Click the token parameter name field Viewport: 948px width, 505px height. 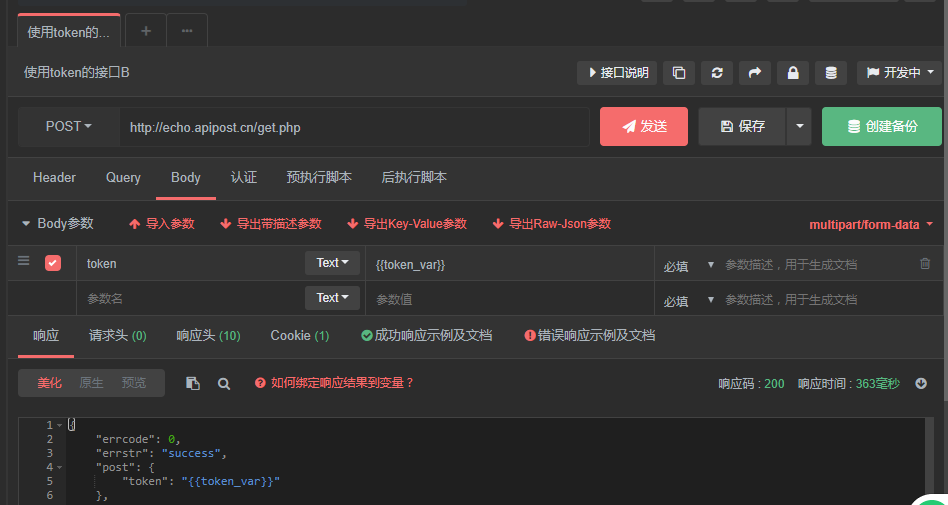(190, 264)
